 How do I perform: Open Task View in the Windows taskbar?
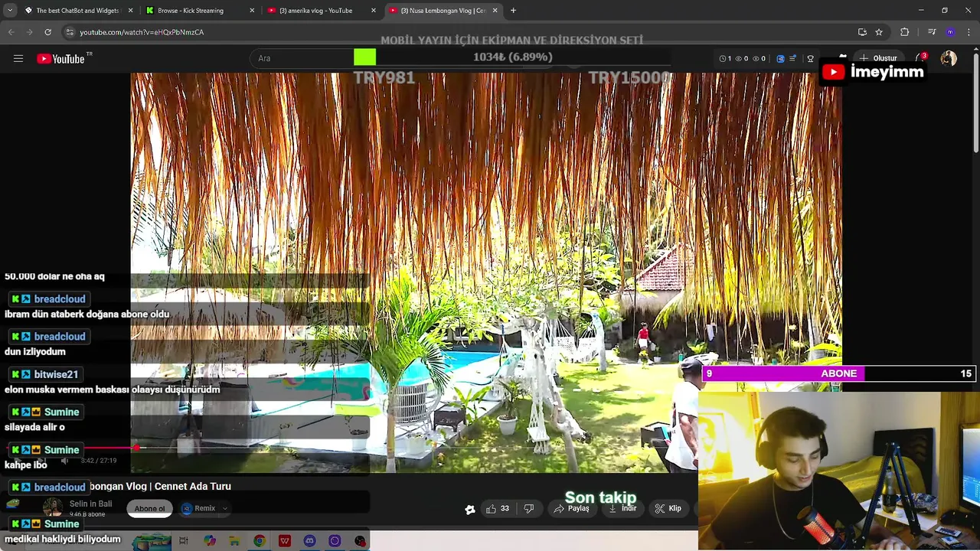pyautogui.click(x=184, y=541)
